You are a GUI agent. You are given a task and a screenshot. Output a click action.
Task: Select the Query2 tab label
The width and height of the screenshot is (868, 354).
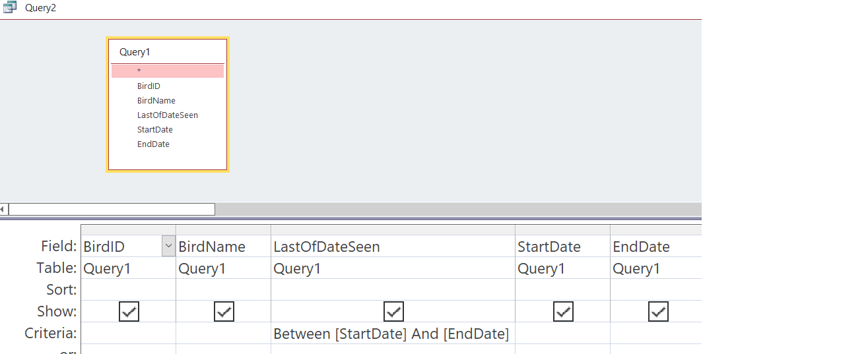pos(40,8)
